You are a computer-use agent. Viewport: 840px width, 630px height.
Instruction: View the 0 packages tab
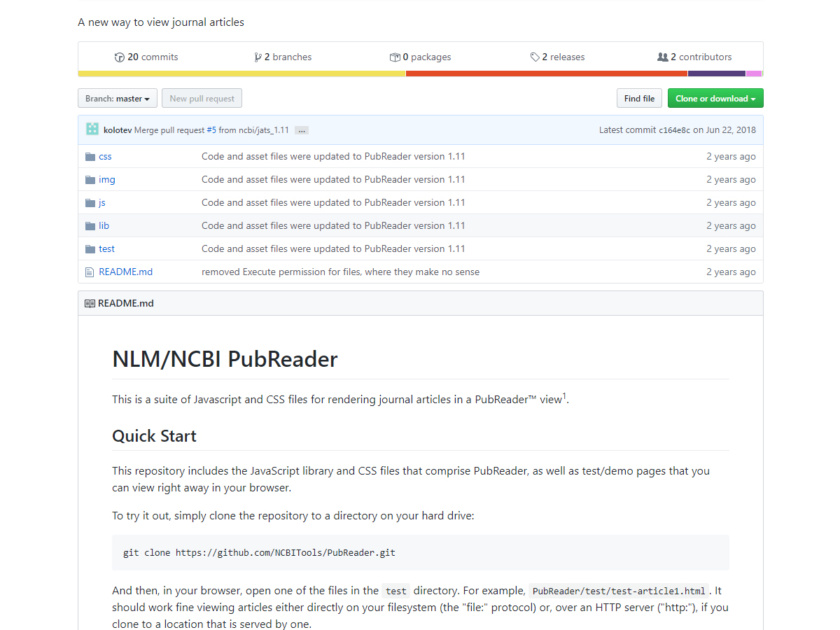click(420, 57)
